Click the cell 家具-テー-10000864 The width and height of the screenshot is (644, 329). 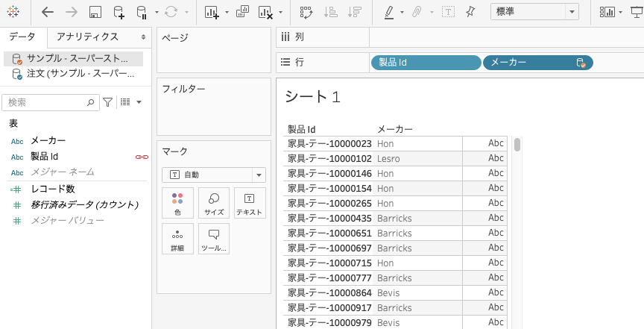pyautogui.click(x=329, y=293)
